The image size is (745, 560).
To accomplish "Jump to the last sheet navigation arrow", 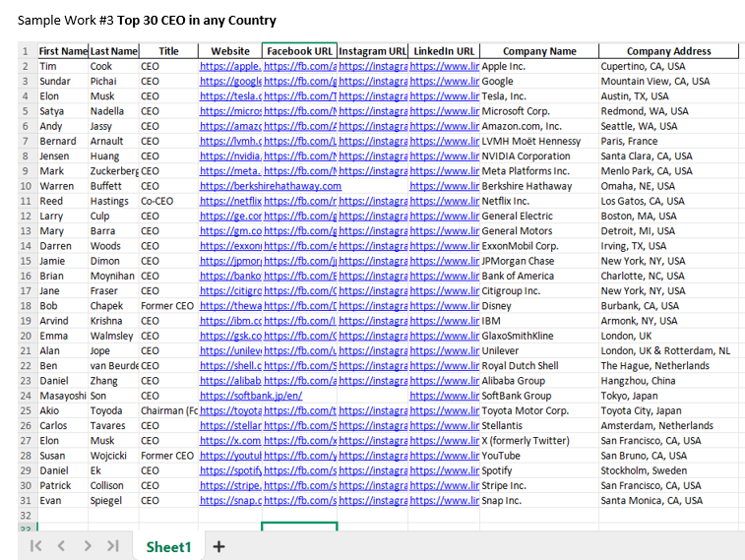I will pyautogui.click(x=112, y=546).
